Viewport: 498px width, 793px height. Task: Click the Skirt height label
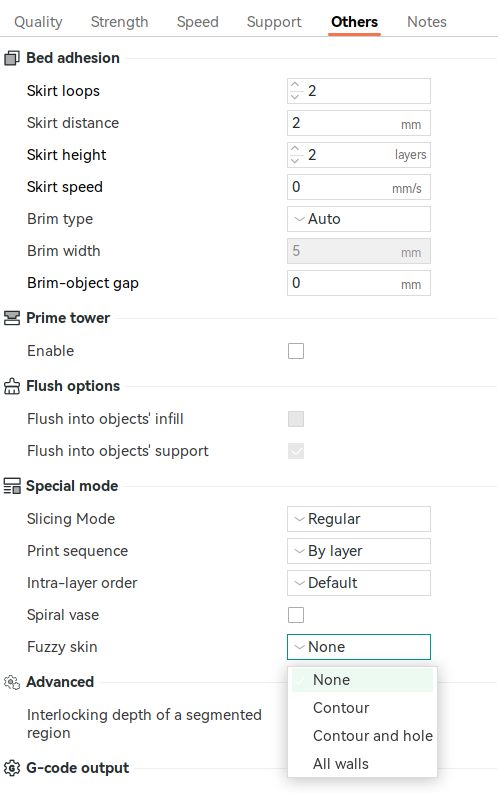coord(67,155)
